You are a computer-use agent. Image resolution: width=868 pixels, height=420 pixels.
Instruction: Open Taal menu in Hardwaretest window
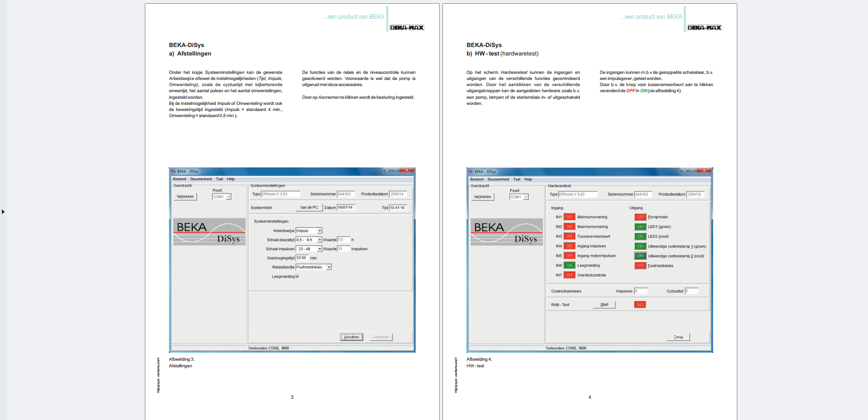click(517, 179)
